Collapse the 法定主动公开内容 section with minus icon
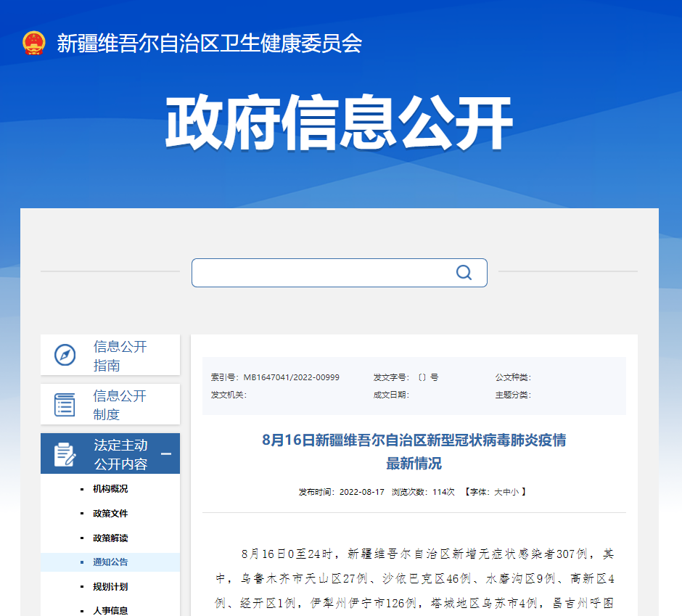The width and height of the screenshot is (682, 616). point(166,454)
